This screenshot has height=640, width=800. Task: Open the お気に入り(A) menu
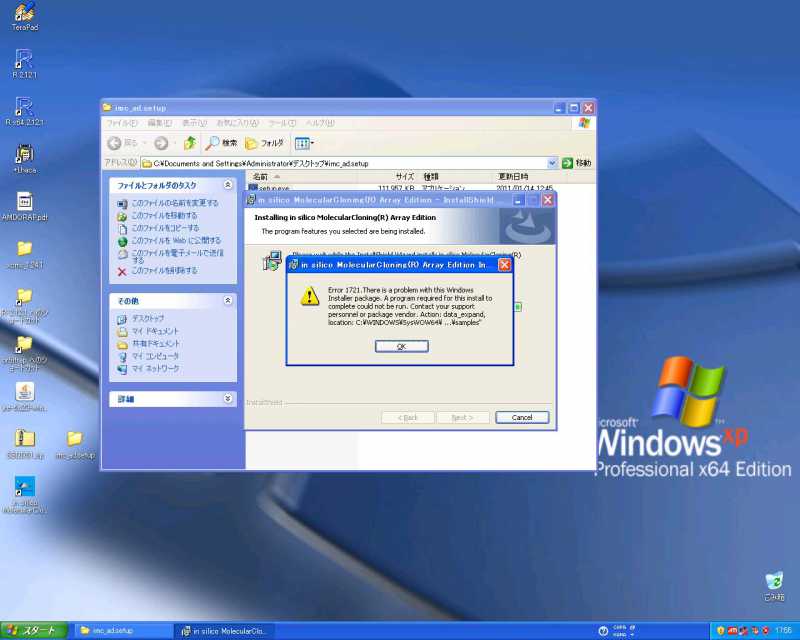(x=237, y=123)
